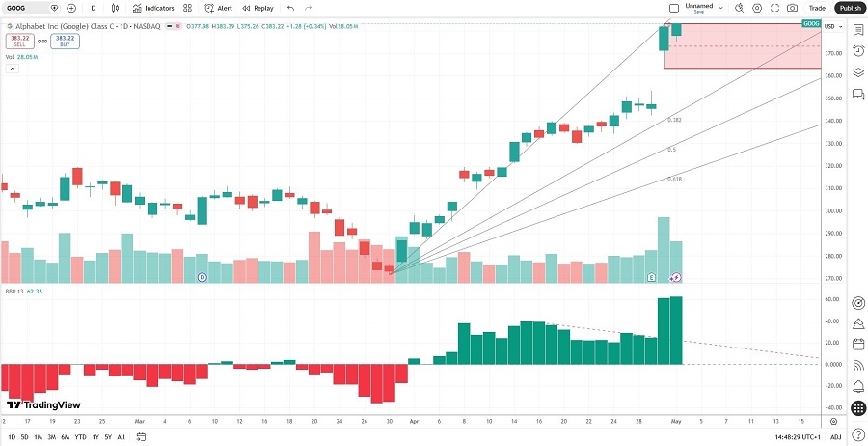Create a new Alert
This screenshot has height=446, width=868.
(x=218, y=8)
